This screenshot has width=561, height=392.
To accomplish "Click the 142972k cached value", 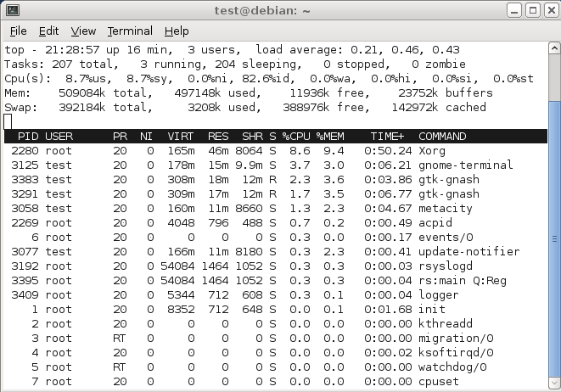I will coord(439,107).
